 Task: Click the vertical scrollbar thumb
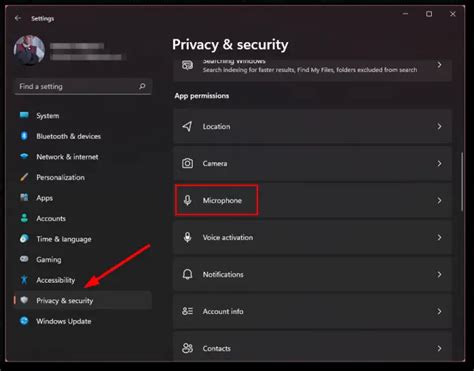point(462,182)
